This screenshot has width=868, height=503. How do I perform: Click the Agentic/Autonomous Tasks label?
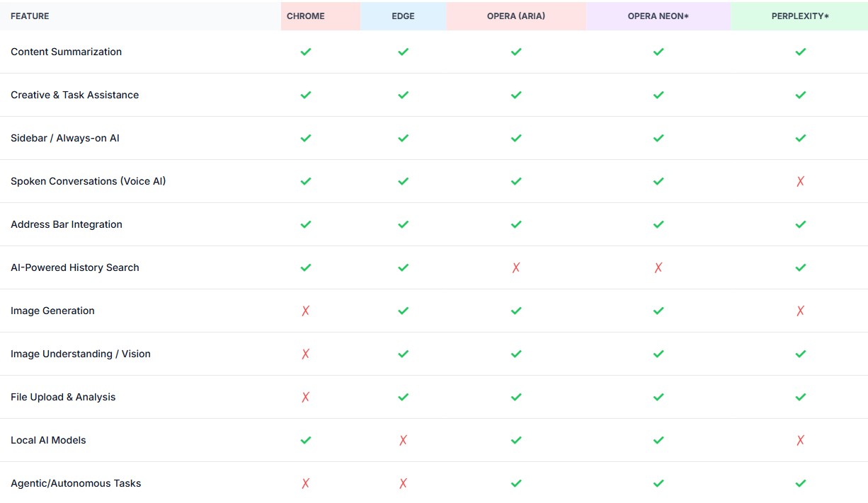tap(76, 483)
